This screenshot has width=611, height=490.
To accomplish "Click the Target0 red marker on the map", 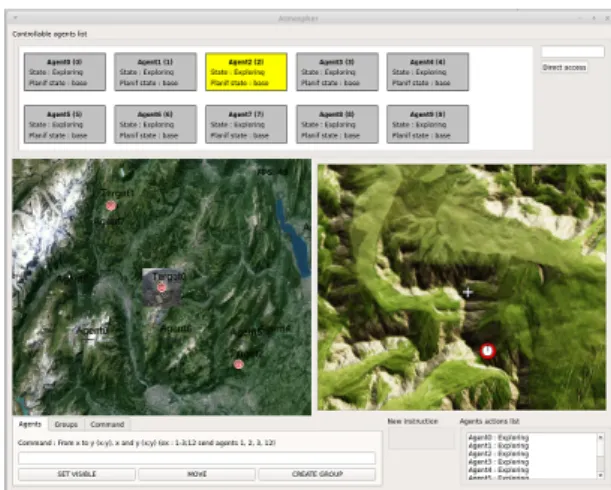I will tap(161, 288).
